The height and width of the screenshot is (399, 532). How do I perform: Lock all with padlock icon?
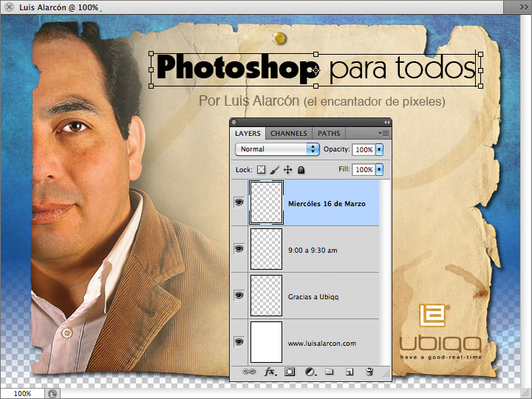[301, 170]
